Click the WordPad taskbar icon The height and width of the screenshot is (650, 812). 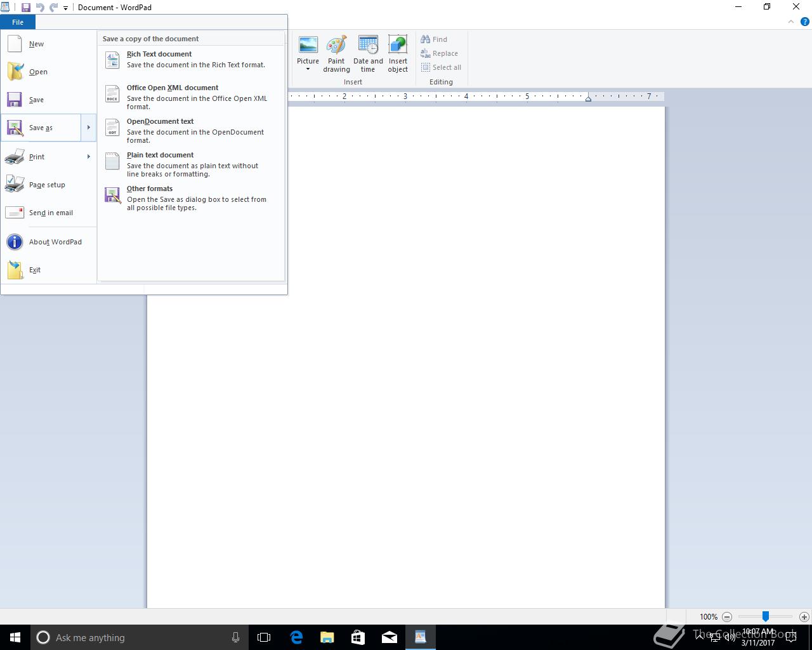tap(420, 637)
